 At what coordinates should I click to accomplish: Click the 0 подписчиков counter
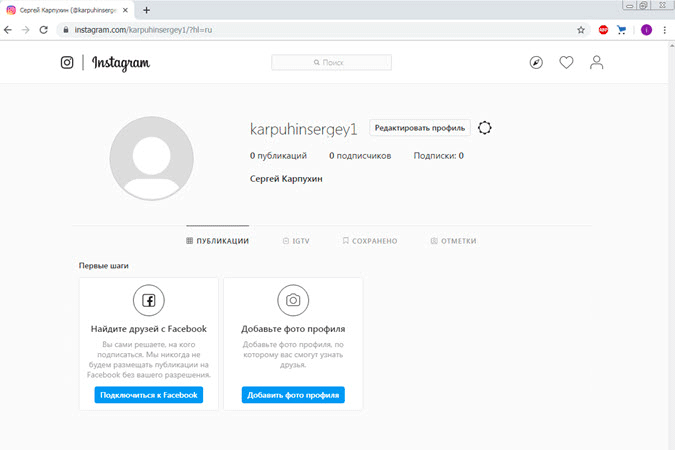[x=360, y=156]
